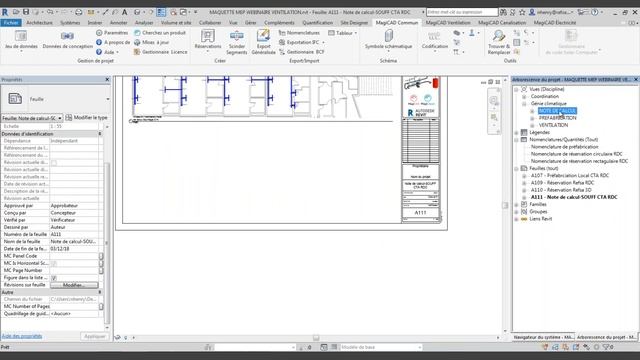Open Tableur dropdown
Viewport: 640px width, 360px height.
[342, 33]
